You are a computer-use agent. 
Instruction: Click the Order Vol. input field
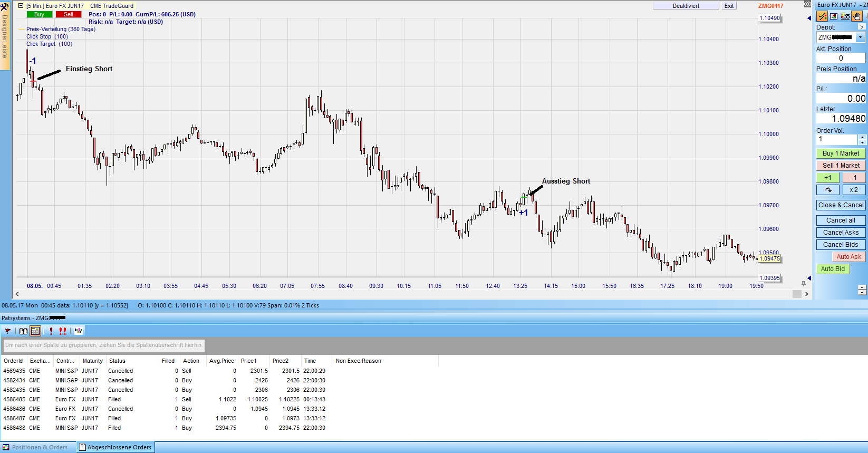836,139
